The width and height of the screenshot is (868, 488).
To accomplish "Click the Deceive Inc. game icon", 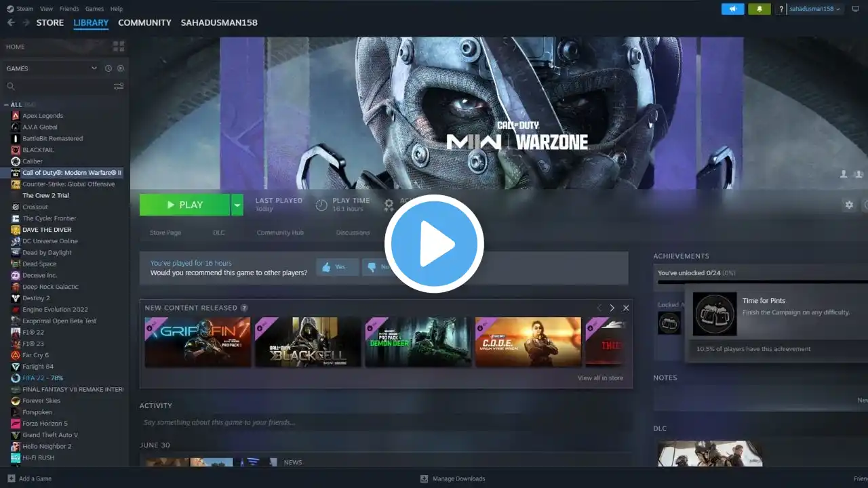I will (16, 275).
